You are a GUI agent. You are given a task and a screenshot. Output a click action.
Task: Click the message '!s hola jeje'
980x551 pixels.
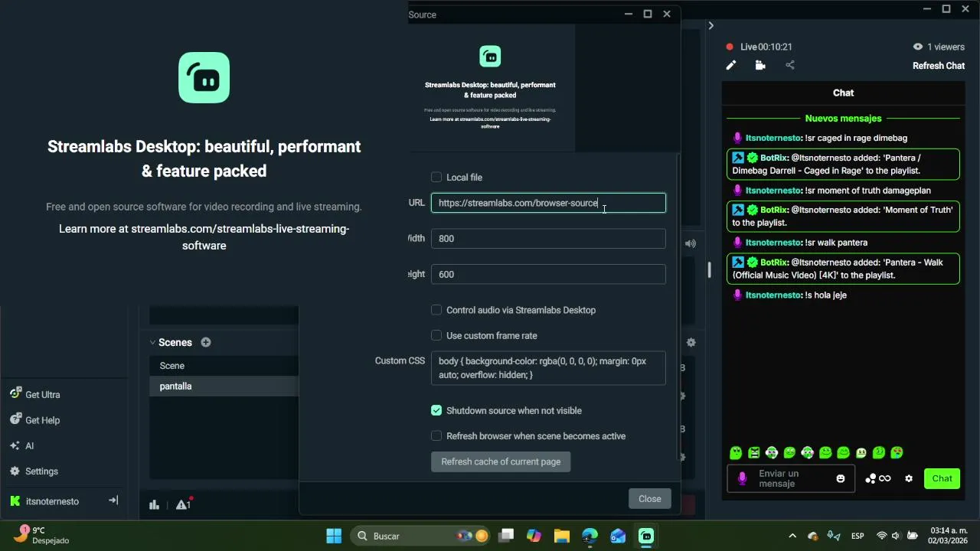(826, 295)
